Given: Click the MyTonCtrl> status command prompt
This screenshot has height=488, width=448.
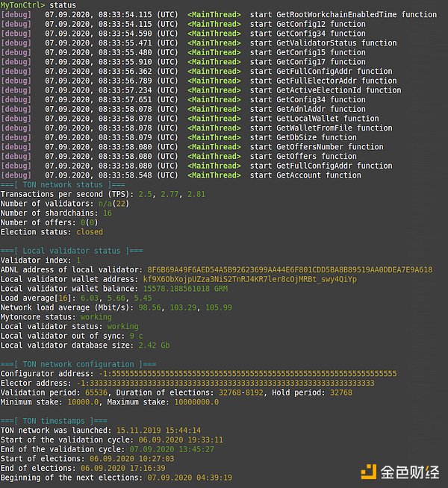Looking at the screenshot, I should pyautogui.click(x=38, y=5).
